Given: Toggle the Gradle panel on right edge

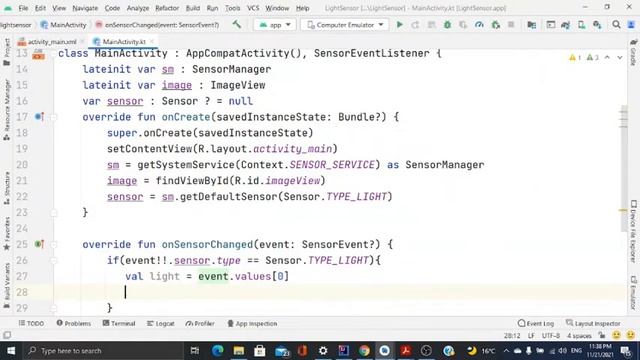Looking at the screenshot, I should point(633,52).
